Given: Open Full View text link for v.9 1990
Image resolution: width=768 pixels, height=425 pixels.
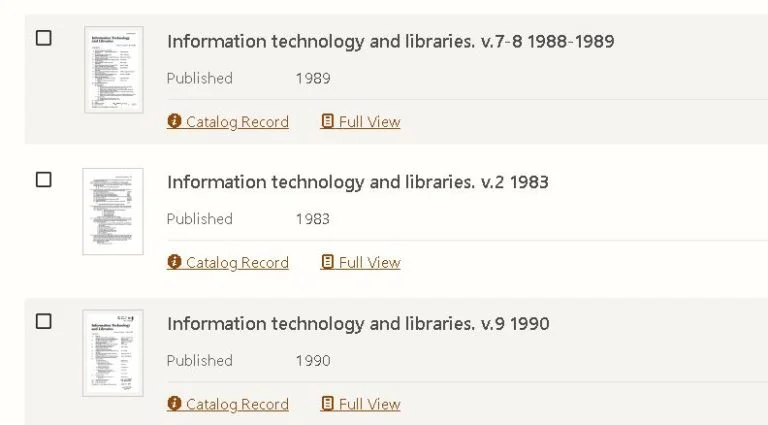Looking at the screenshot, I should click(369, 405).
